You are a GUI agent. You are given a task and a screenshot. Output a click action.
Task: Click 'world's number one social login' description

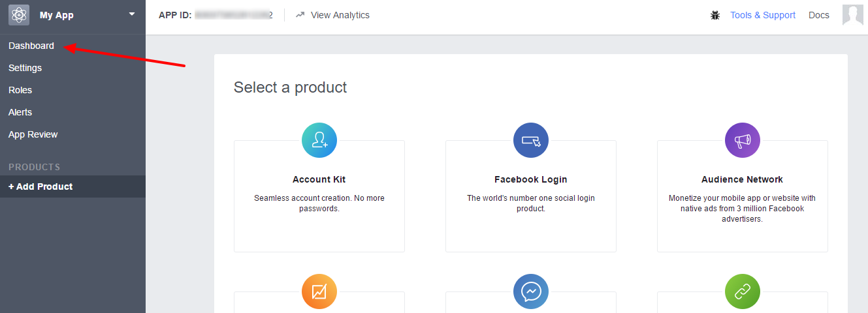tap(531, 203)
